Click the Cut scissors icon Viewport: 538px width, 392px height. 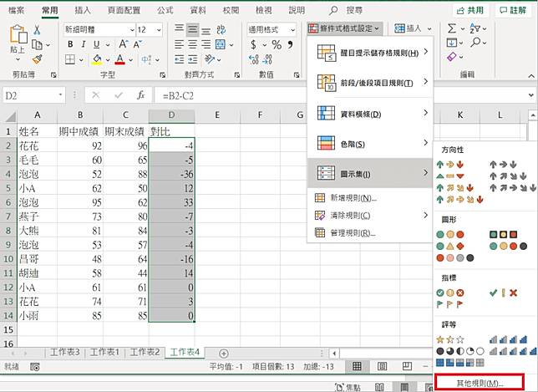(37, 30)
